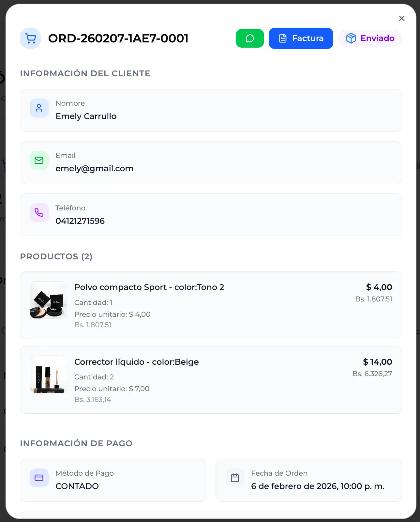Click the phone number 04121271596
420x522 pixels.
tap(80, 221)
